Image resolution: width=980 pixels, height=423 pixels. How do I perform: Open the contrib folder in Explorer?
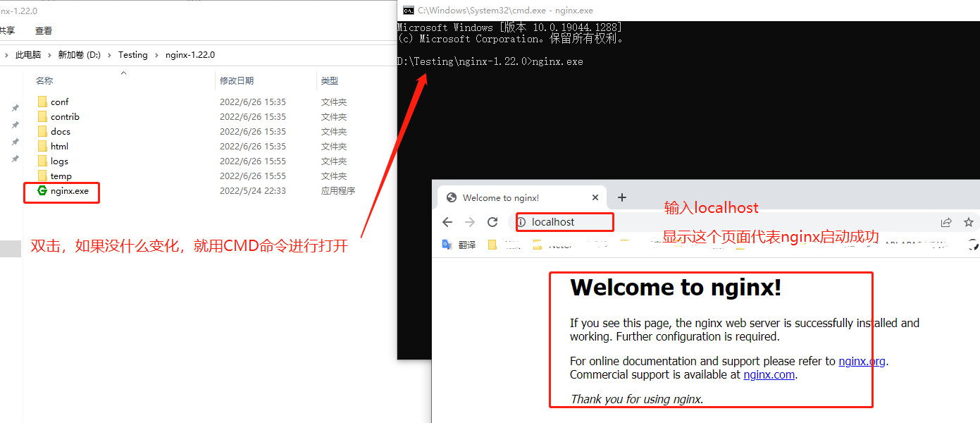[x=65, y=117]
